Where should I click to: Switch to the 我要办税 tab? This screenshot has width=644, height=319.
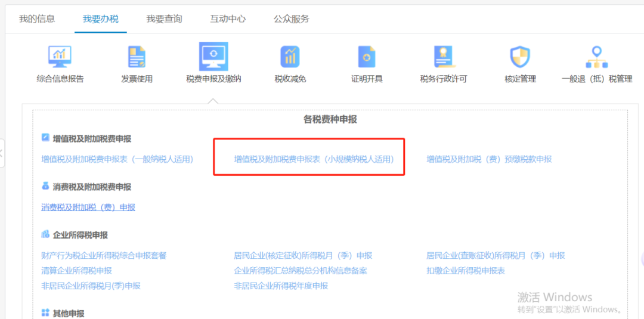pos(101,19)
